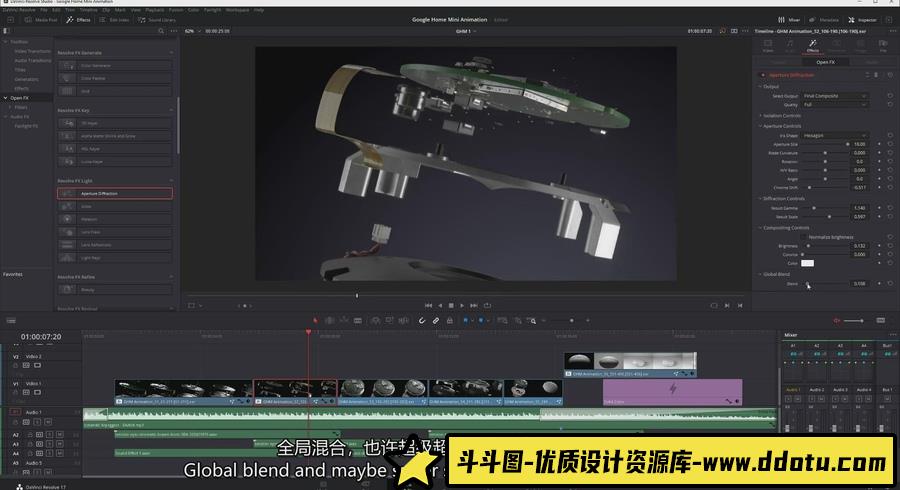
Task: Open the Edit Index panel
Action: click(114, 20)
